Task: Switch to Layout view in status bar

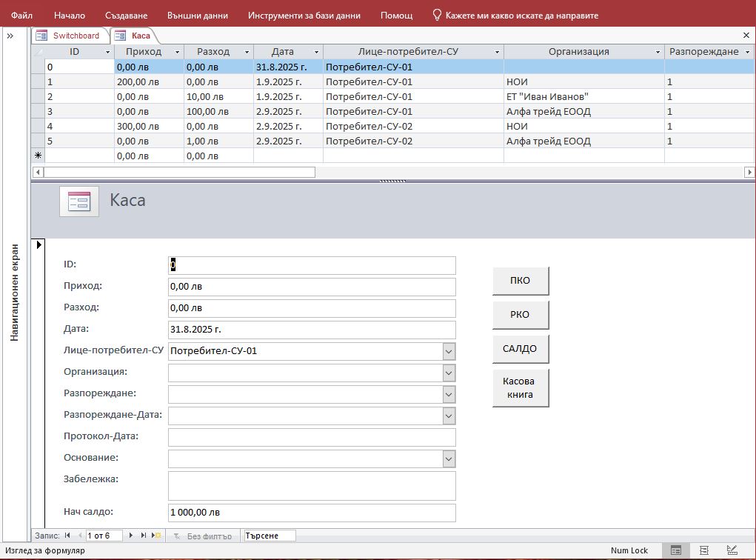Action: click(704, 550)
